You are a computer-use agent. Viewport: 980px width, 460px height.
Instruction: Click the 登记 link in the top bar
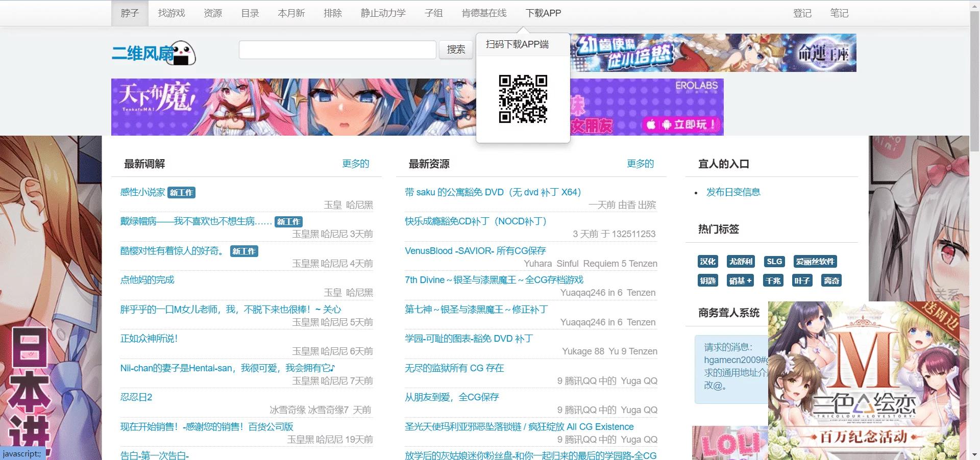pos(802,13)
